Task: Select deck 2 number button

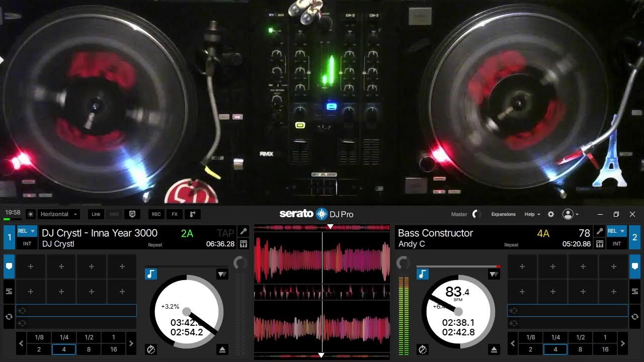Action: click(x=635, y=238)
